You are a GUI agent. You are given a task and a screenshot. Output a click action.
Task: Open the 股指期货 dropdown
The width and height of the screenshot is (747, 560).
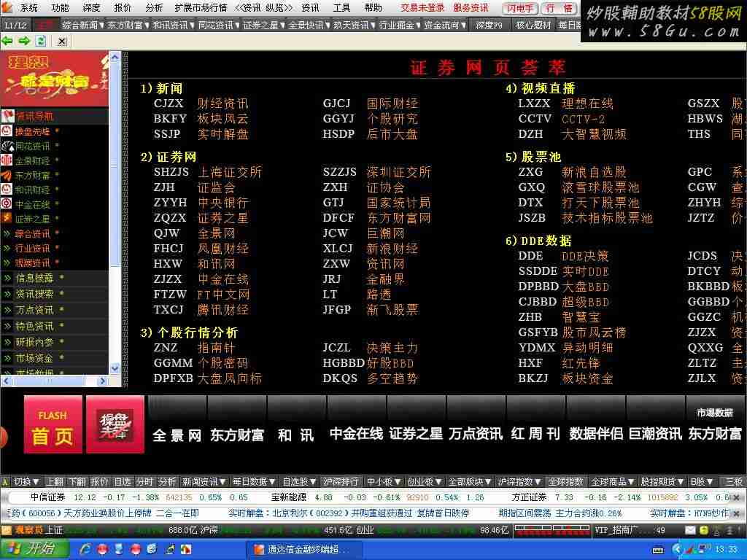tap(662, 482)
